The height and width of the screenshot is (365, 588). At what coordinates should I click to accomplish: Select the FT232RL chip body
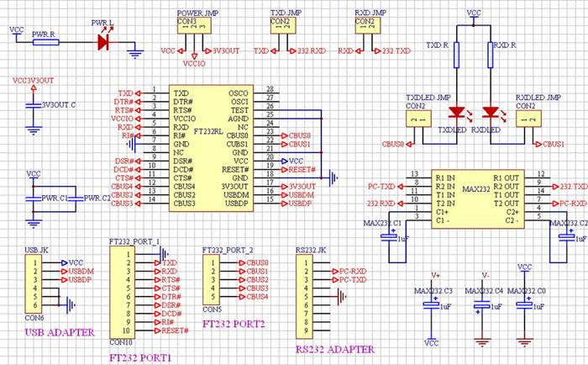[211, 148]
